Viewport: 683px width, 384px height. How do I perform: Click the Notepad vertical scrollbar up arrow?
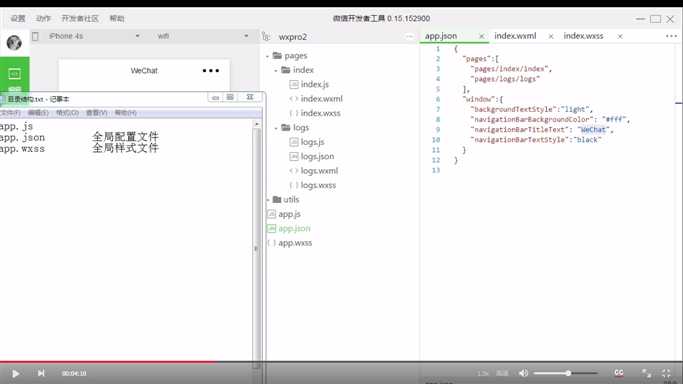tap(257, 125)
